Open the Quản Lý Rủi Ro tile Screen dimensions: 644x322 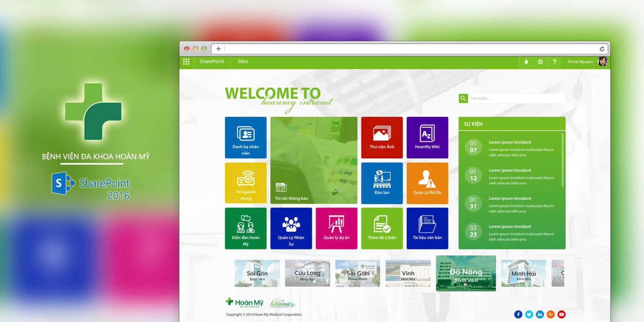(x=427, y=183)
